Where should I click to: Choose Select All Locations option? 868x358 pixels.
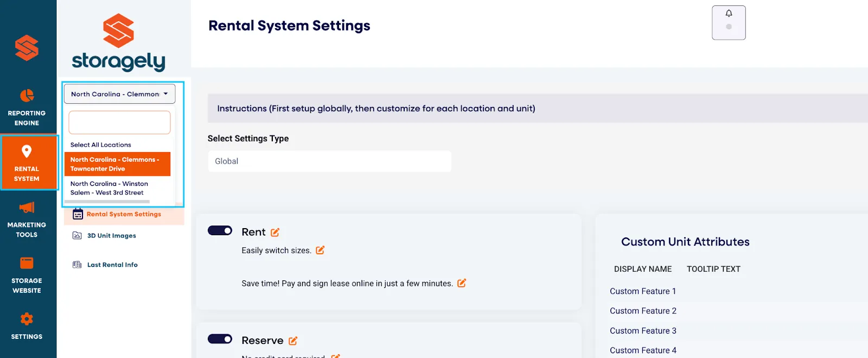click(101, 145)
